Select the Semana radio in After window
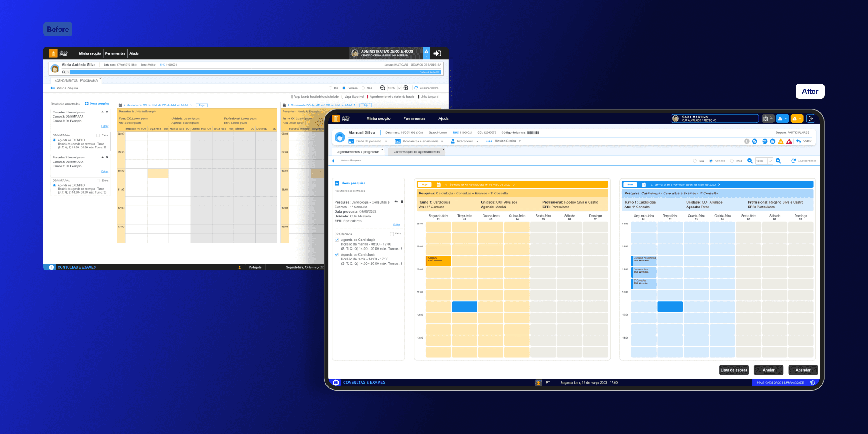Image resolution: width=868 pixels, height=434 pixels. point(710,161)
